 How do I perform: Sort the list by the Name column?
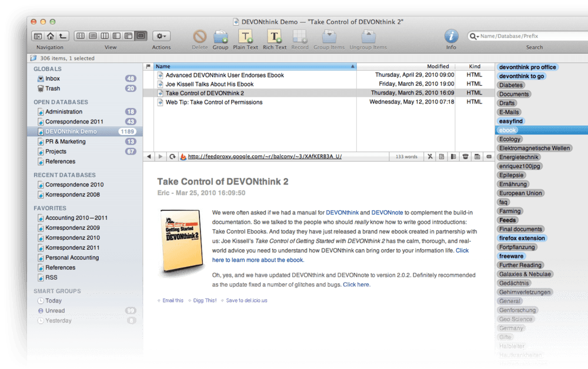pyautogui.click(x=255, y=66)
